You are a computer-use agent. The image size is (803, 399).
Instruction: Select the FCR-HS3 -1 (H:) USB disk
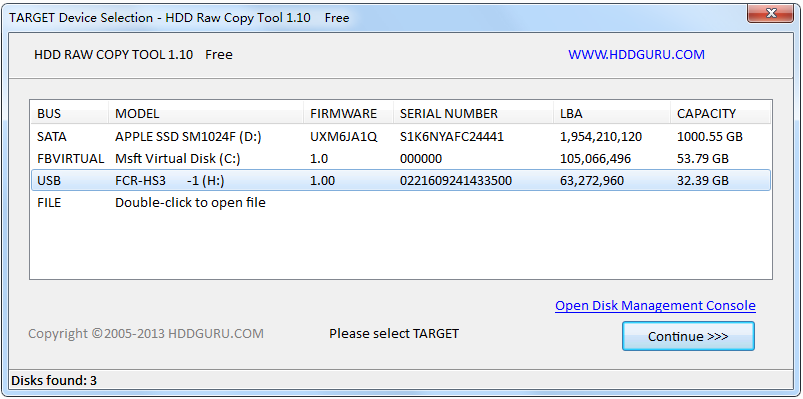[x=401, y=180]
